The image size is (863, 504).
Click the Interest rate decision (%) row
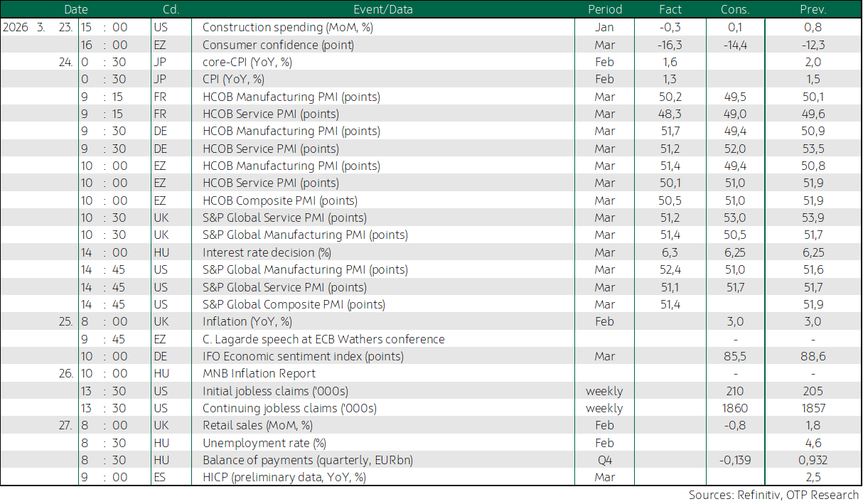pyautogui.click(x=431, y=252)
